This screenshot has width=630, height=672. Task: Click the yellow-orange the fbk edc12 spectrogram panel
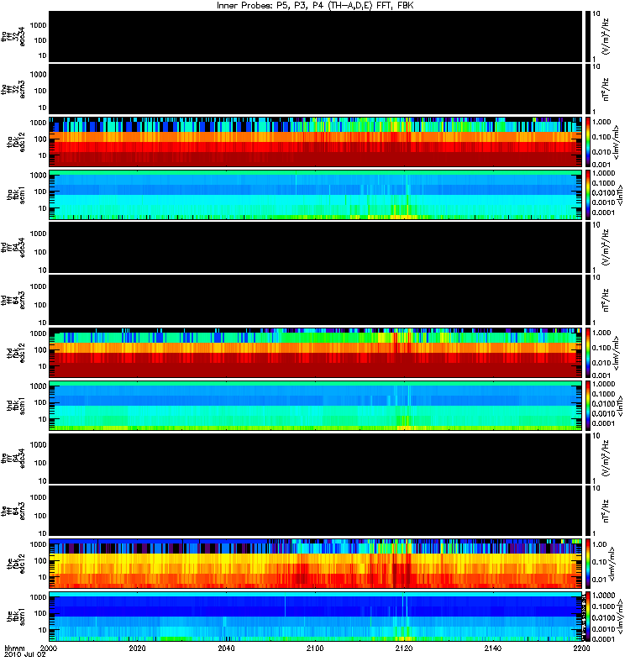click(316, 564)
